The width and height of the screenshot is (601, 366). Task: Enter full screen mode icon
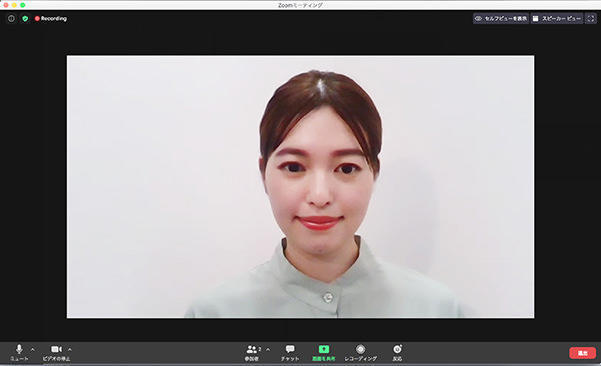pyautogui.click(x=591, y=18)
